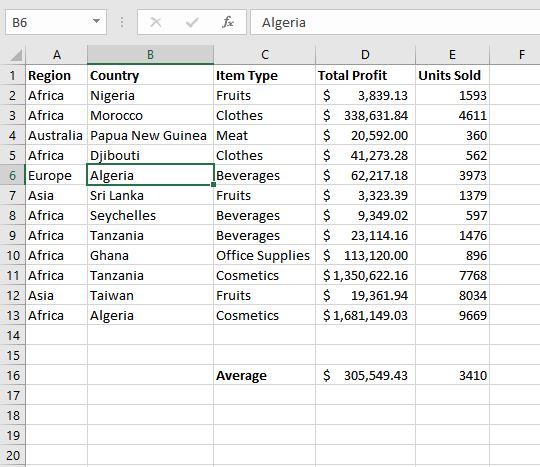Screen dimensions: 540x467
Task: Click the Region header cell
Action: 56,75
